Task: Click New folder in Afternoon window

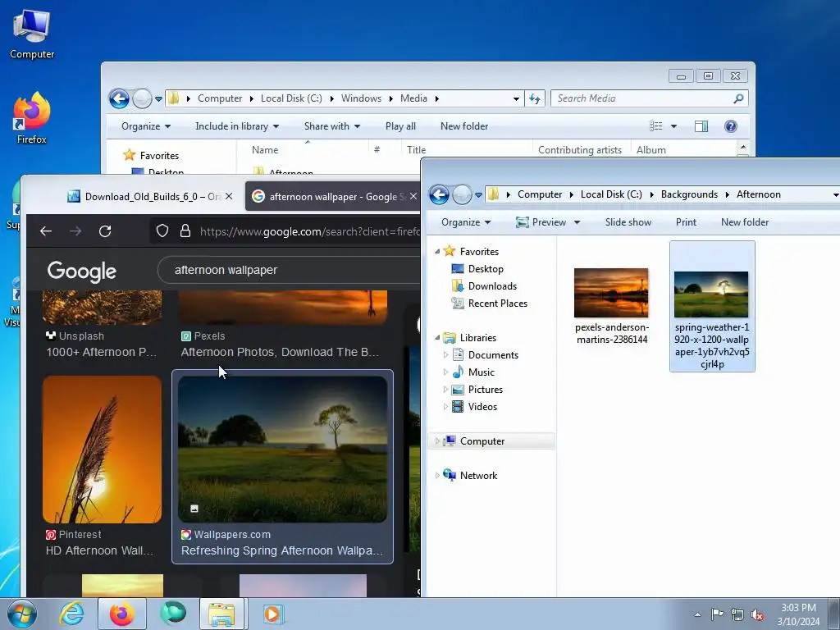Action: (745, 222)
